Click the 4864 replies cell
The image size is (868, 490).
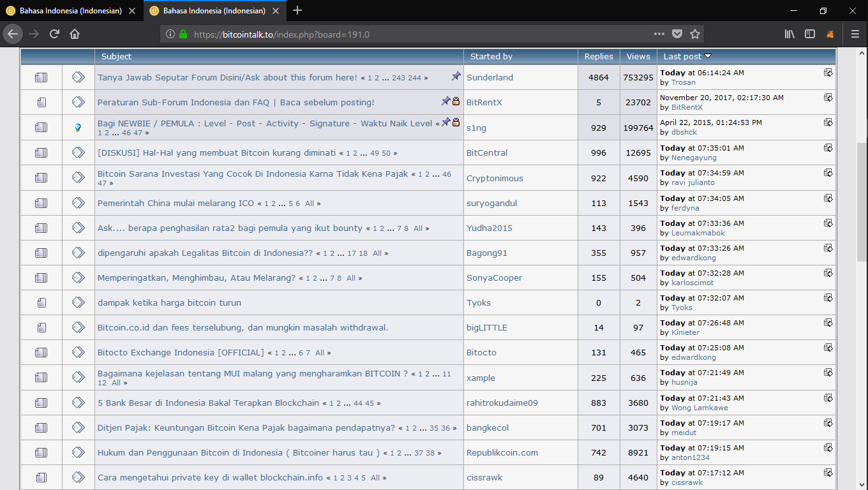coord(599,77)
